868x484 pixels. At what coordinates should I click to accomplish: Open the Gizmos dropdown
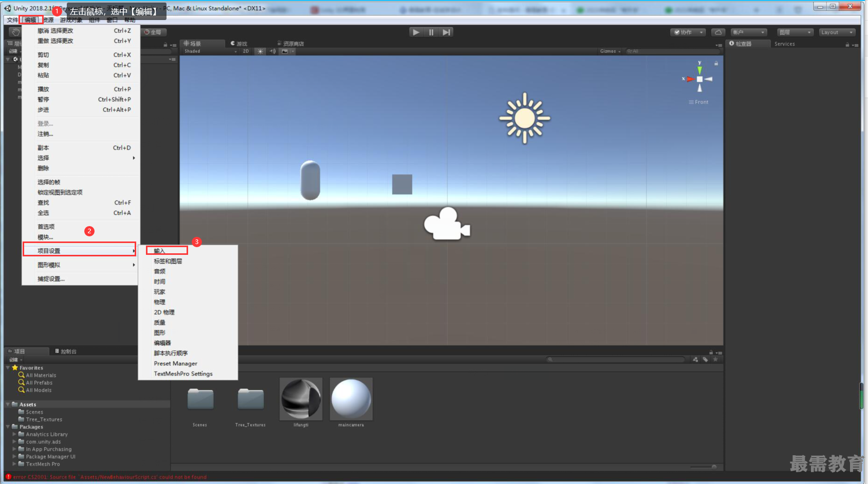coord(610,51)
